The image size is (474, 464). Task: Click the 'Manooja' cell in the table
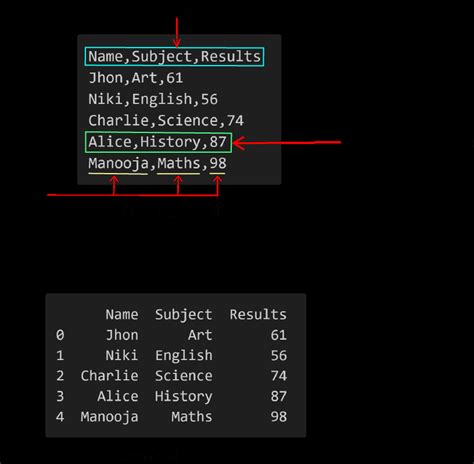tap(109, 417)
